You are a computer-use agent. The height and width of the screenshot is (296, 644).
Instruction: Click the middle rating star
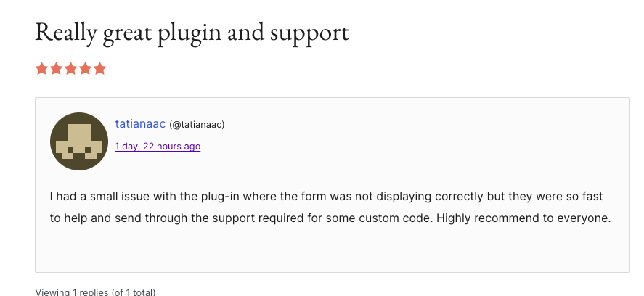[70, 69]
